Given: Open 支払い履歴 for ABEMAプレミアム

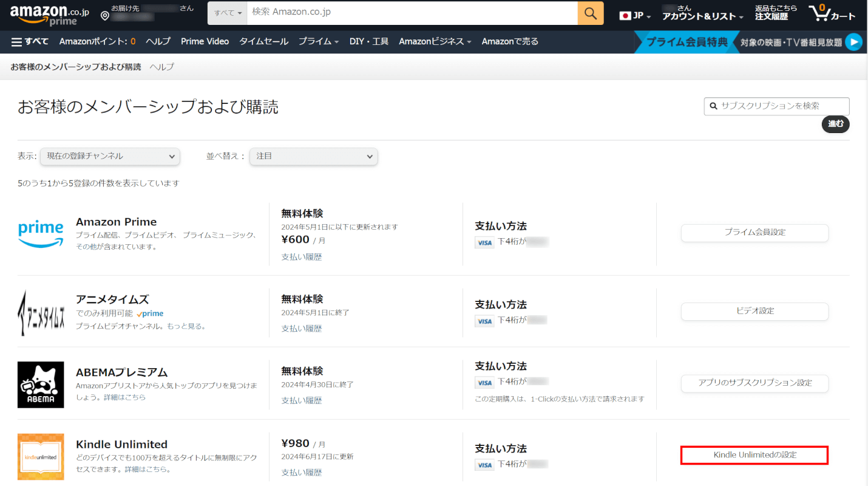Looking at the screenshot, I should 302,401.
